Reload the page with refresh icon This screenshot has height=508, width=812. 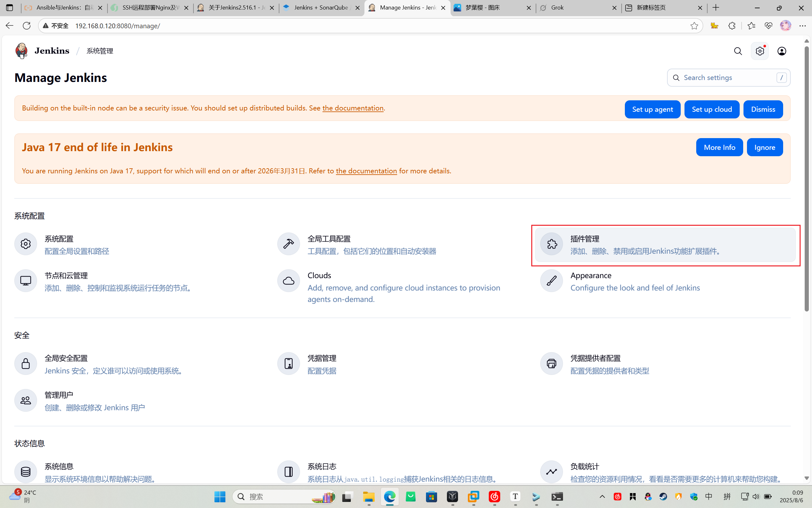[27, 25]
